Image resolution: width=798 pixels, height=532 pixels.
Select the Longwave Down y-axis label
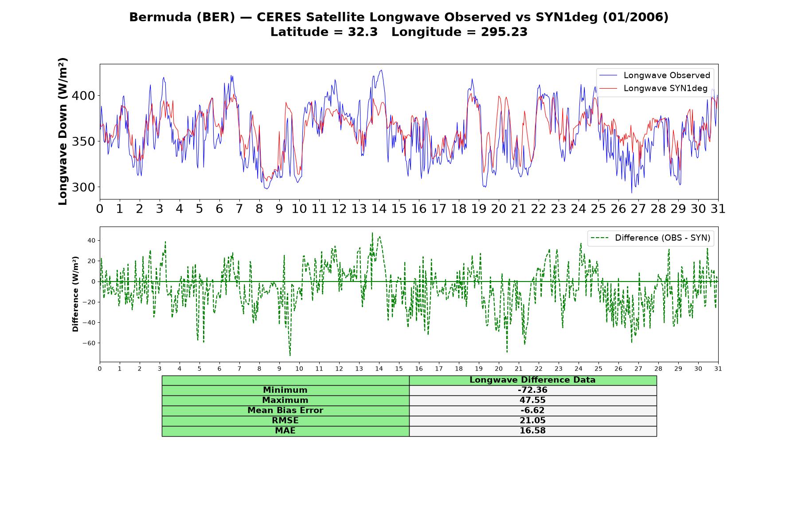63,131
